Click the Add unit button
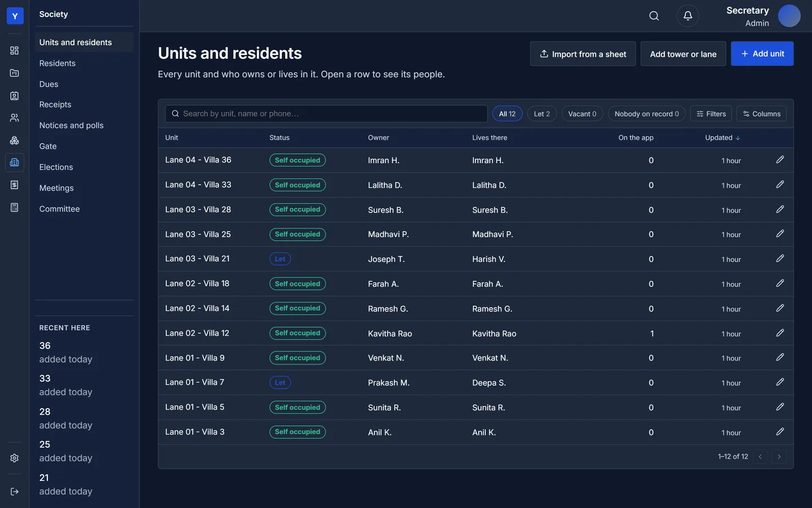812x508 pixels. point(762,54)
